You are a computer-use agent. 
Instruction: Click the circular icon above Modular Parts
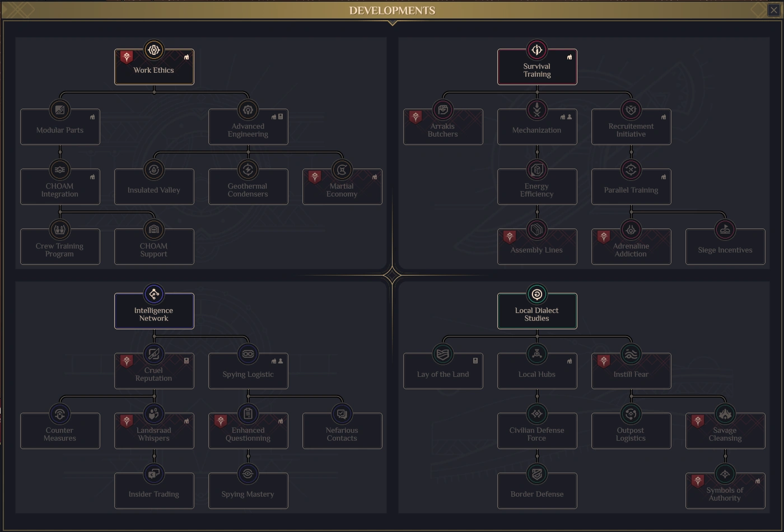point(60,110)
